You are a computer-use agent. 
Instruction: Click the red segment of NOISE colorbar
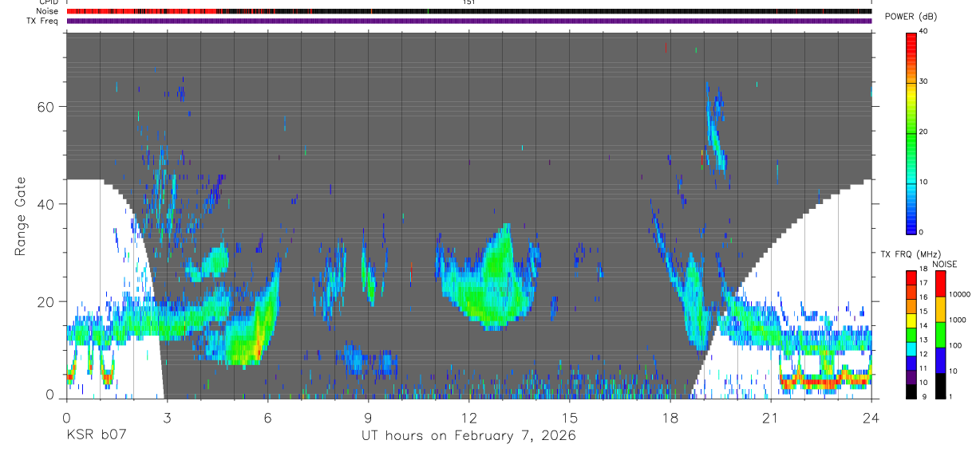pos(940,284)
